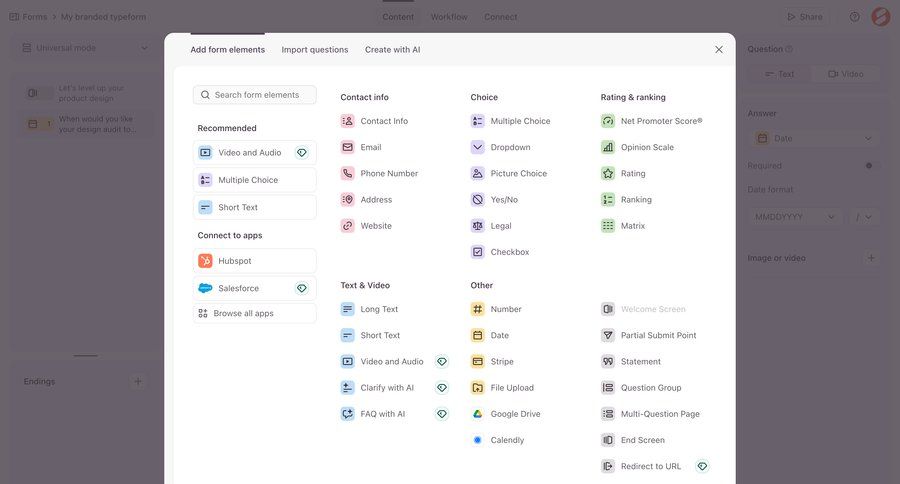900x484 pixels.
Task: Insert a Ranking question
Action: [626, 200]
